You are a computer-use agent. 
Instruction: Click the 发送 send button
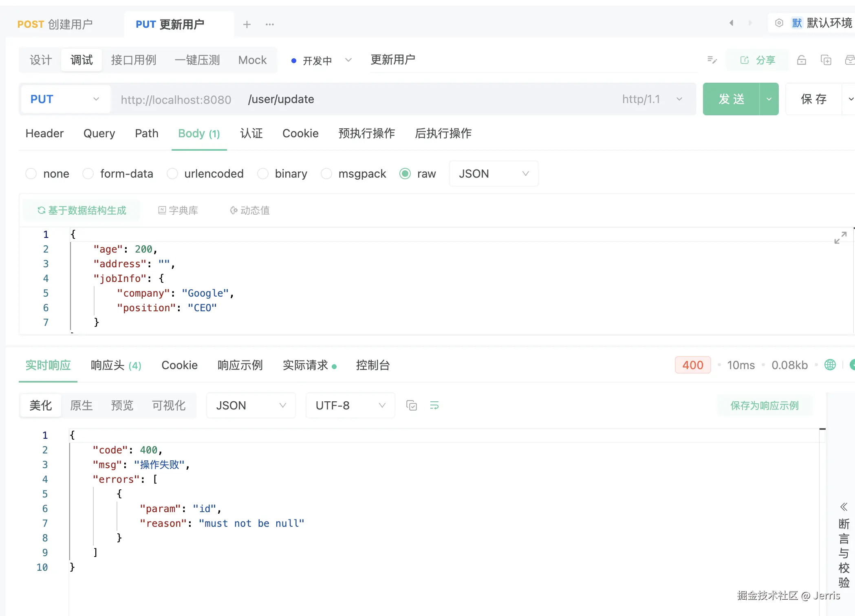point(731,99)
